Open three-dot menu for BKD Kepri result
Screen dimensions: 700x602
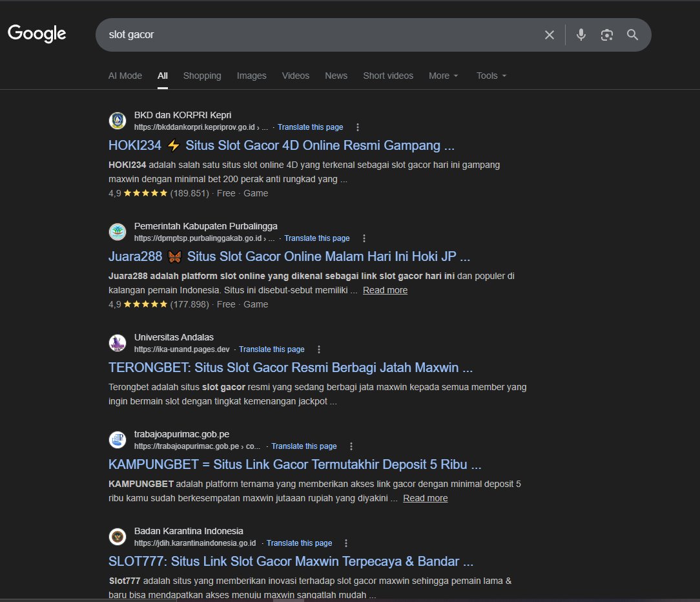[358, 127]
